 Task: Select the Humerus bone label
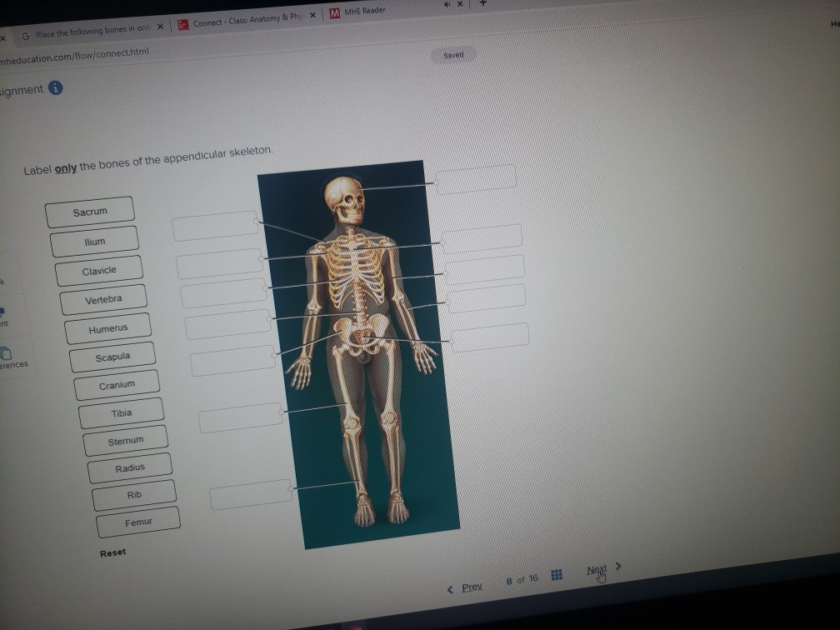tap(107, 327)
